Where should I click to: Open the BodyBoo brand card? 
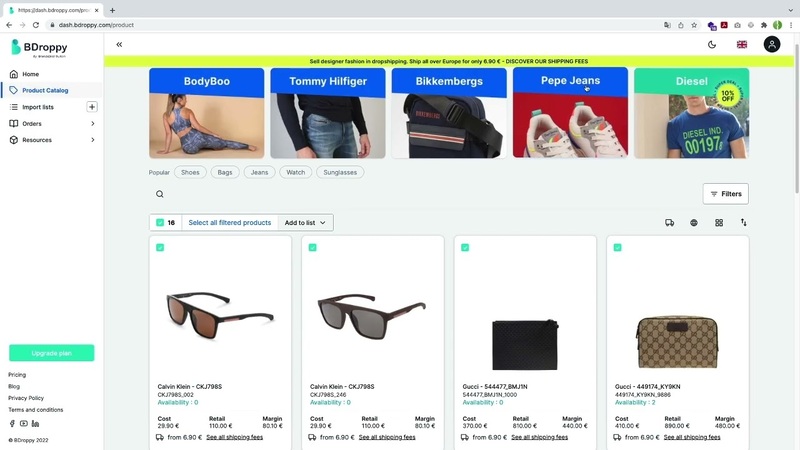pyautogui.click(x=207, y=113)
